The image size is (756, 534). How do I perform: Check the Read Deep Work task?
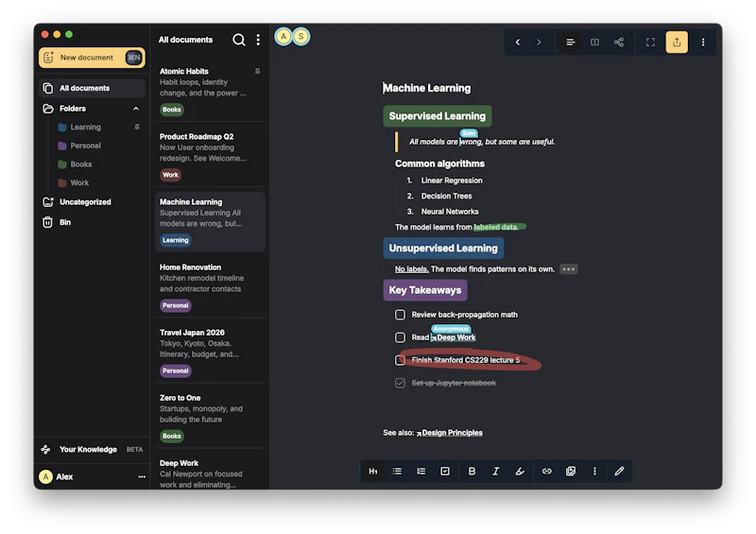tap(400, 337)
